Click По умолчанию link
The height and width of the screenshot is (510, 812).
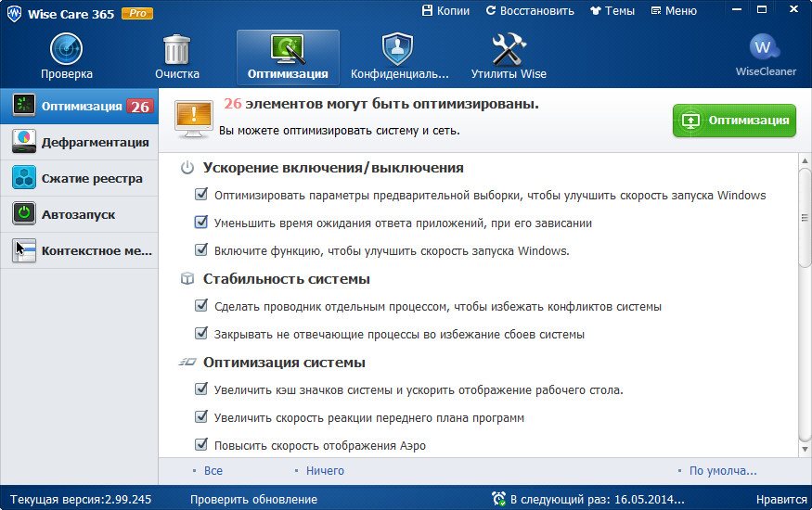(722, 471)
